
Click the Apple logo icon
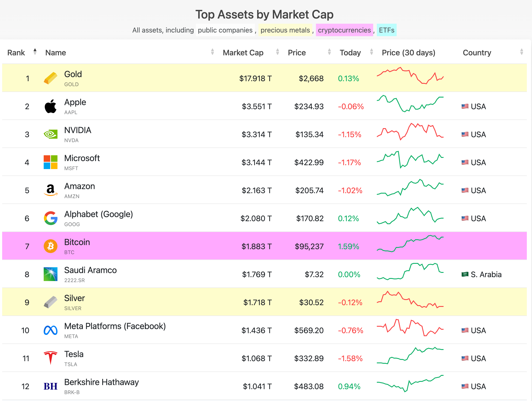51,106
